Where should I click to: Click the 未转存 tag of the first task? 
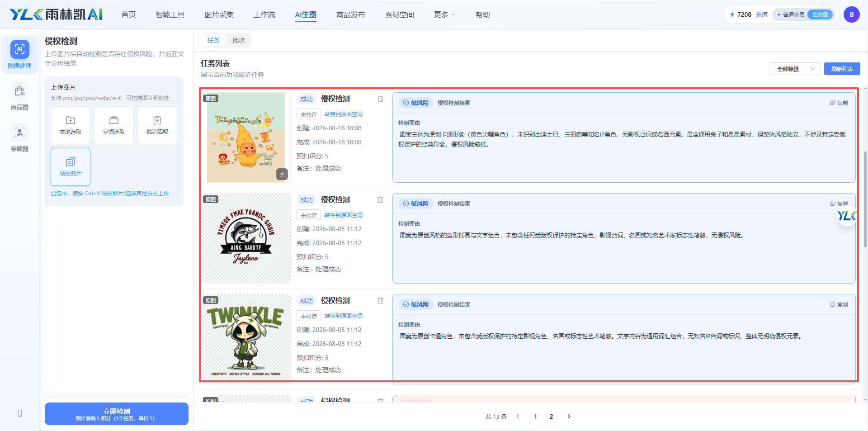coord(308,114)
